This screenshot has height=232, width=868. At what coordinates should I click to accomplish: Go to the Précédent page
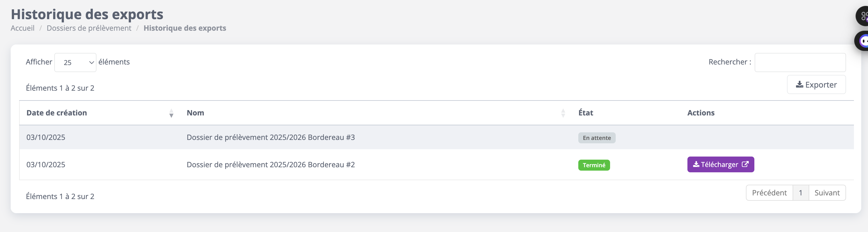(x=769, y=193)
